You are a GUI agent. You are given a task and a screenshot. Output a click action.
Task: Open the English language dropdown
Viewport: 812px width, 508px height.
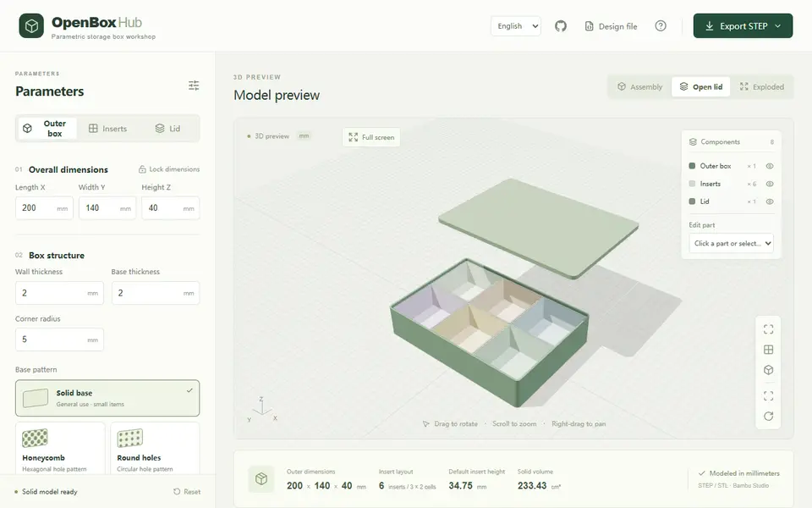[516, 26]
